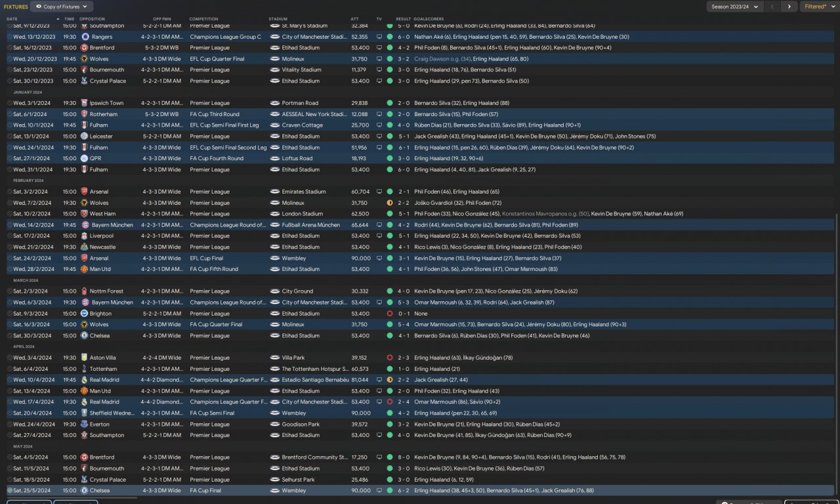Sort by the RESULT column header
The image size is (840, 504).
403,19
